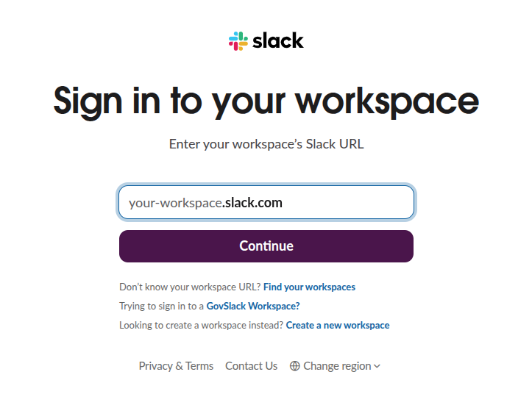Image resolution: width=532 pixels, height=394 pixels.
Task: Click the 'Trying to sign in to a' text
Action: point(161,306)
